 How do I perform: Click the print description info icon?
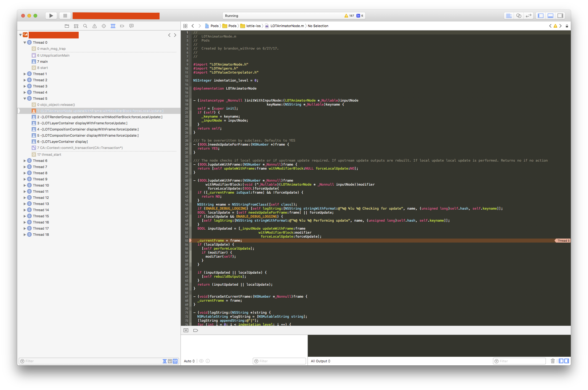208,361
